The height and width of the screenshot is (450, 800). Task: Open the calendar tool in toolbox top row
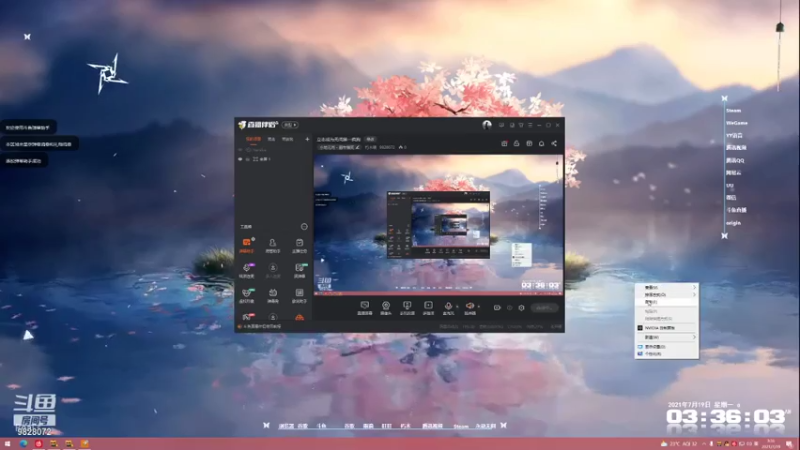[x=299, y=244]
